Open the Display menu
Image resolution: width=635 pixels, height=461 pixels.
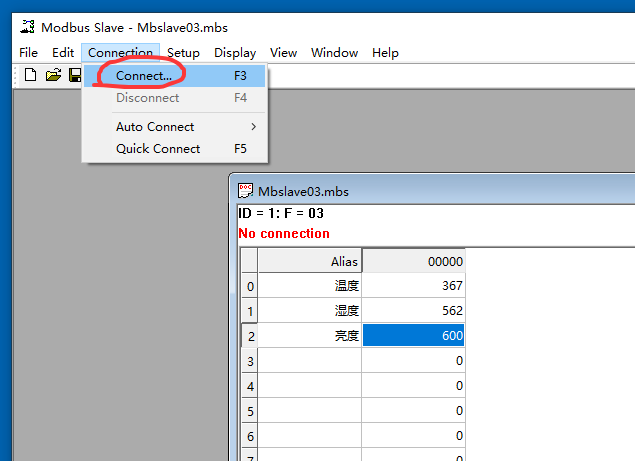pos(235,53)
